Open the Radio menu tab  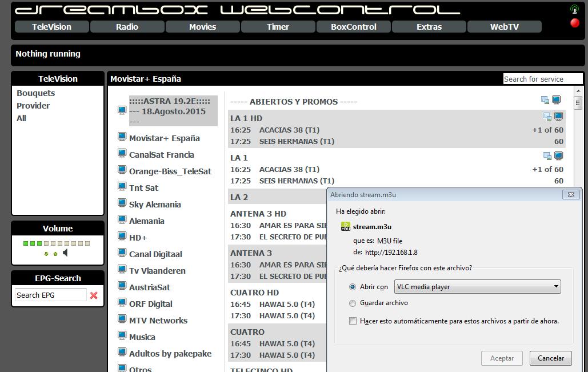pos(127,27)
